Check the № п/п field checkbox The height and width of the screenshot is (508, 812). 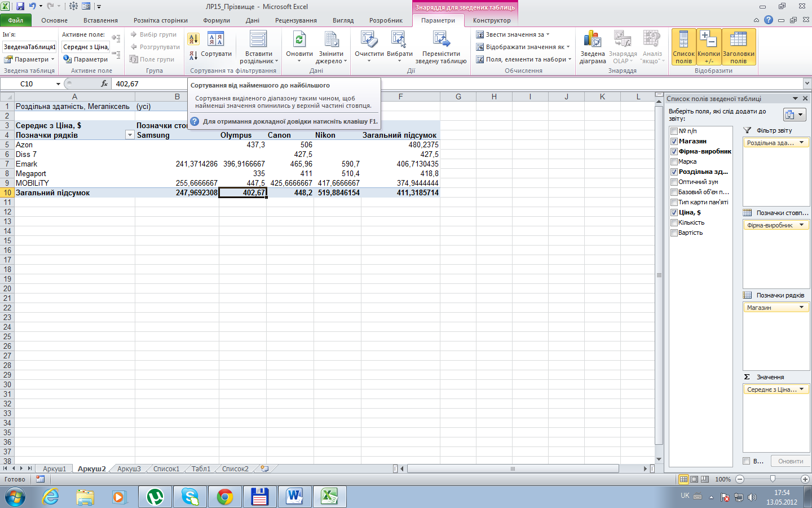674,131
